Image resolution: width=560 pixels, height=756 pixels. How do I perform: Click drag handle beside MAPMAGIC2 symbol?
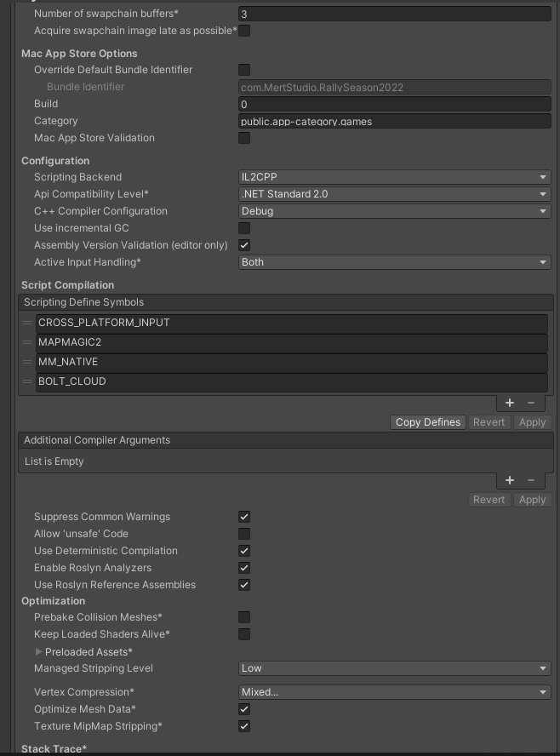pos(28,342)
